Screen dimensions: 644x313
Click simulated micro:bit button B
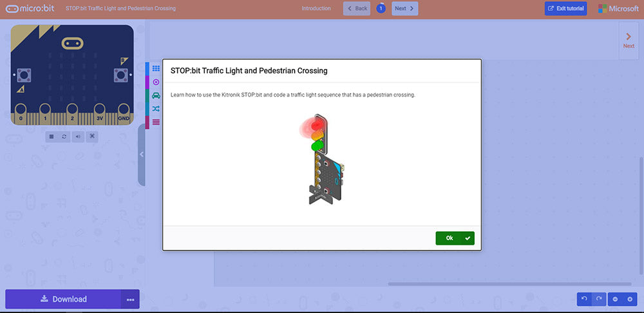[x=121, y=75]
